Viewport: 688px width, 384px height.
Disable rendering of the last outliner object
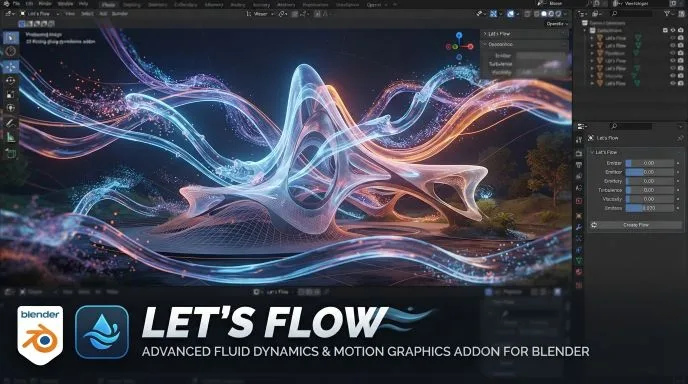681,83
